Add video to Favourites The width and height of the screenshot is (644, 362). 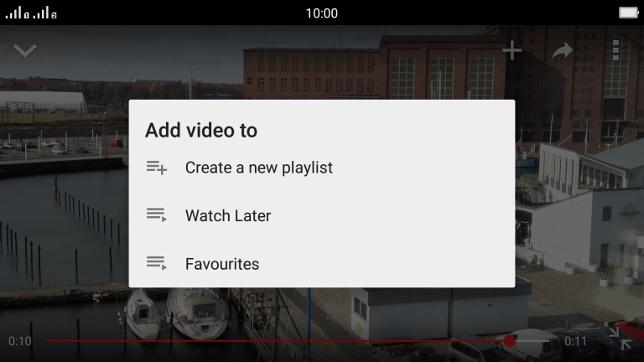coord(322,263)
